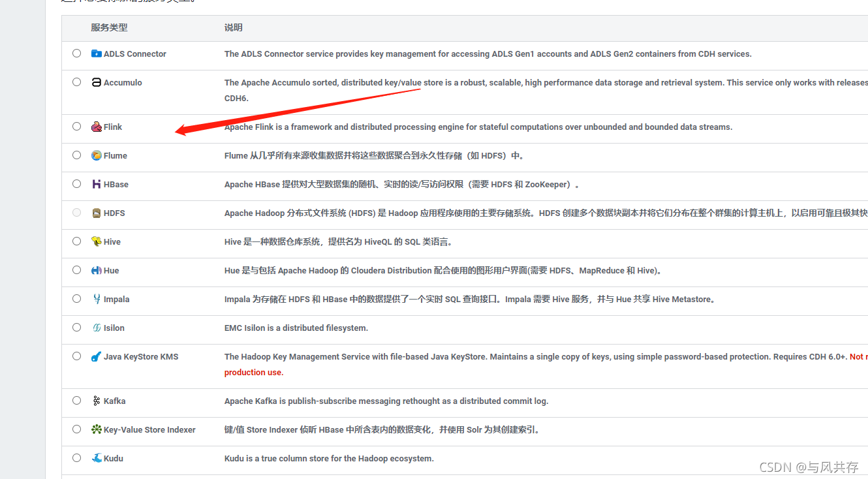Click the Impala service icon
This screenshot has height=479, width=868.
(97, 299)
